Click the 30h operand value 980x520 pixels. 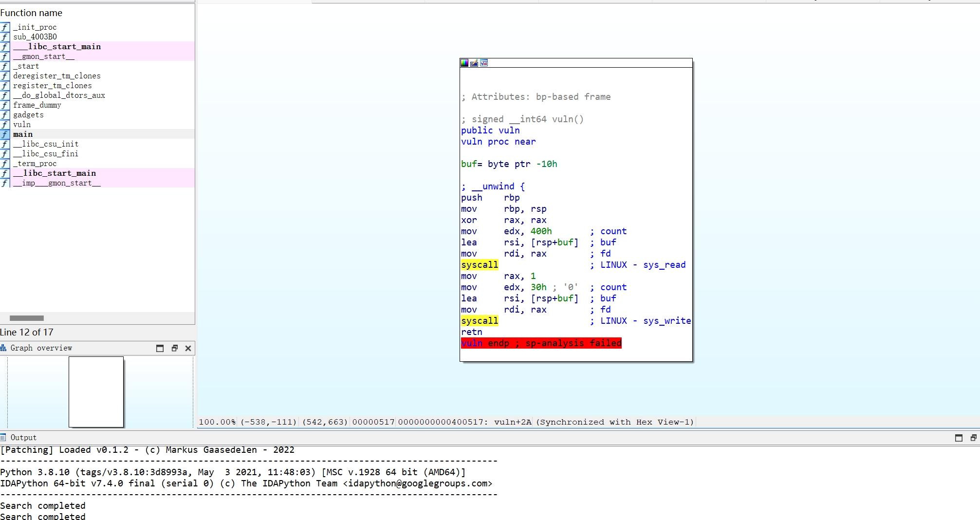(x=538, y=287)
